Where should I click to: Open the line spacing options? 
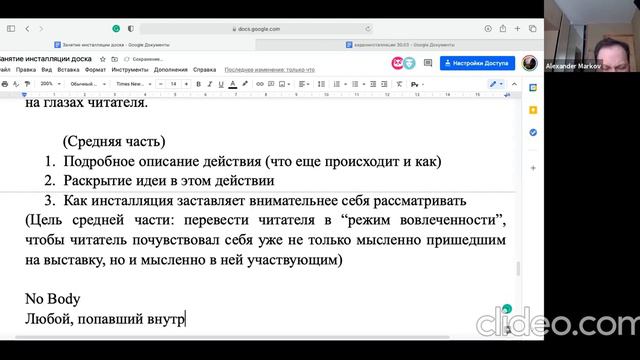[322, 84]
